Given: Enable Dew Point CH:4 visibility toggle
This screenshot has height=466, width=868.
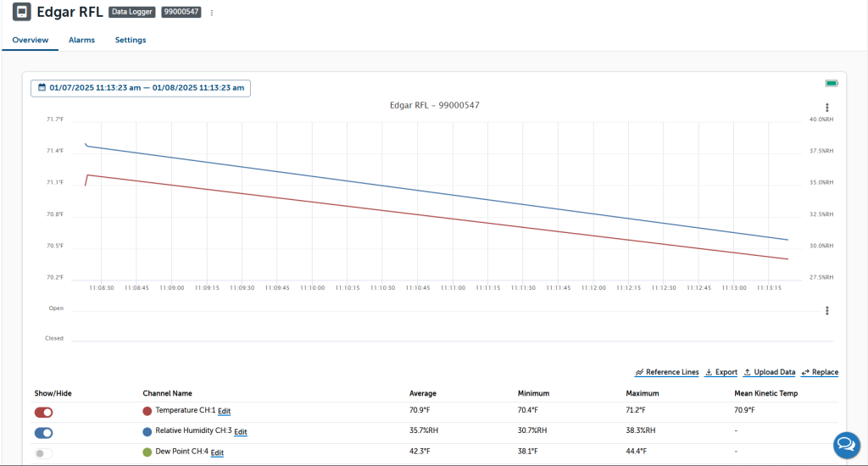Looking at the screenshot, I should 43,453.
